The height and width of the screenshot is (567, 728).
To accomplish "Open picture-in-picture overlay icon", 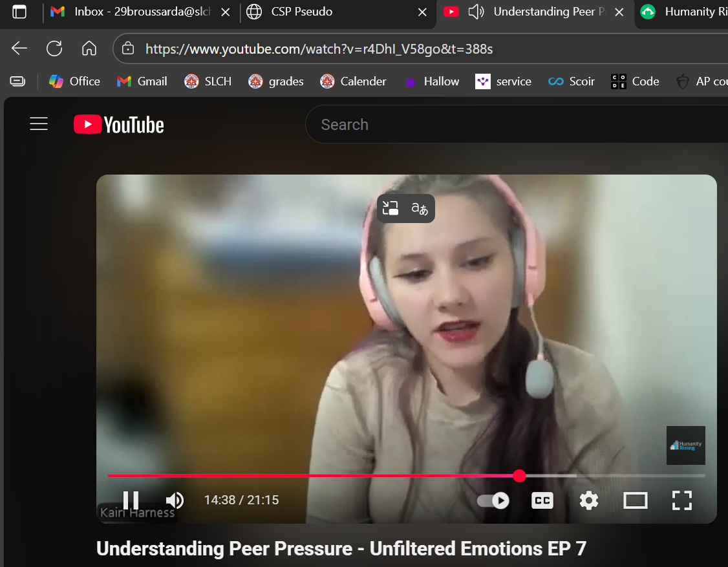I will click(x=391, y=208).
